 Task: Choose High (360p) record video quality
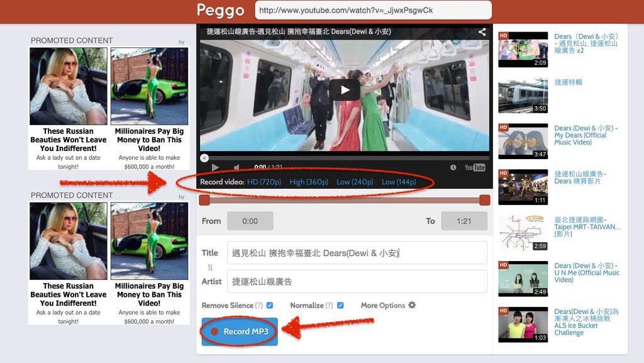coord(309,182)
